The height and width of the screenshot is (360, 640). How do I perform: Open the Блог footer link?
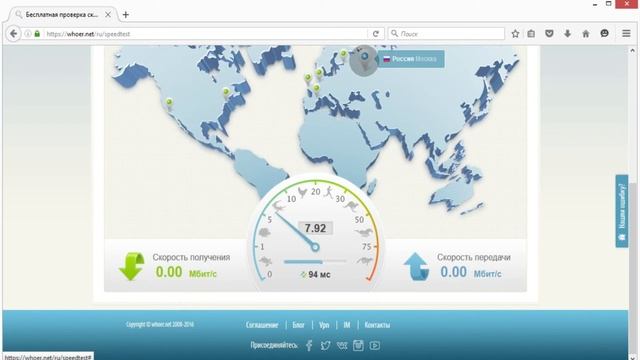tap(298, 325)
